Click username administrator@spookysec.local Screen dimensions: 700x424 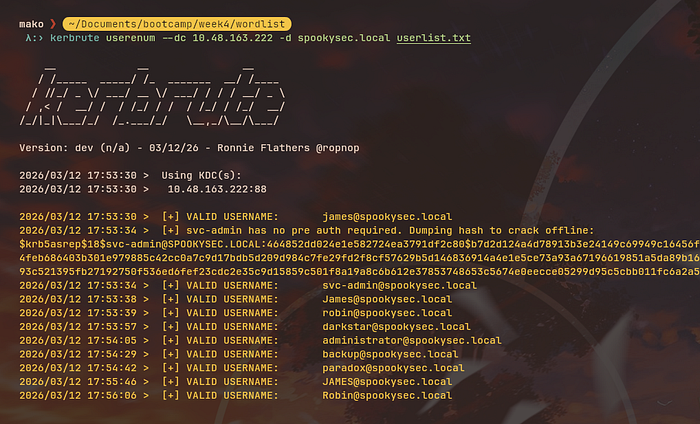pyautogui.click(x=412, y=341)
